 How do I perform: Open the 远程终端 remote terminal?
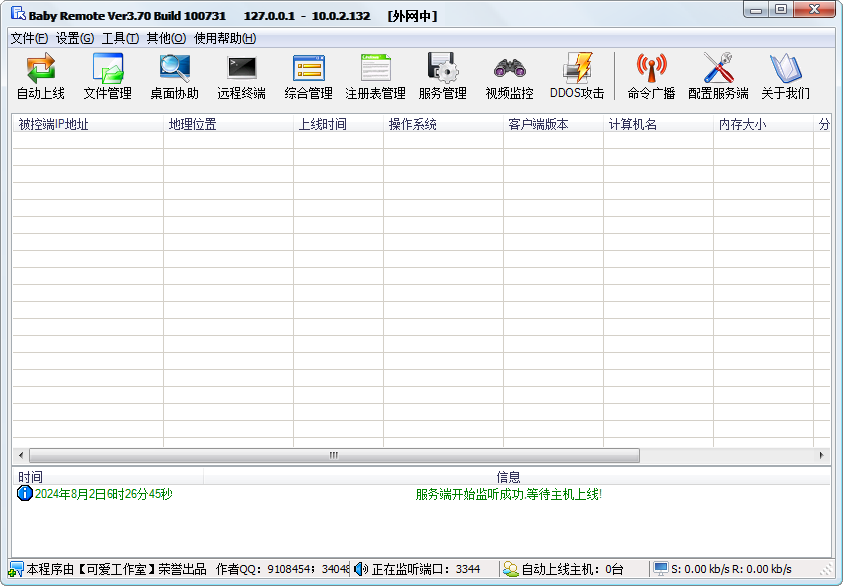[242, 76]
